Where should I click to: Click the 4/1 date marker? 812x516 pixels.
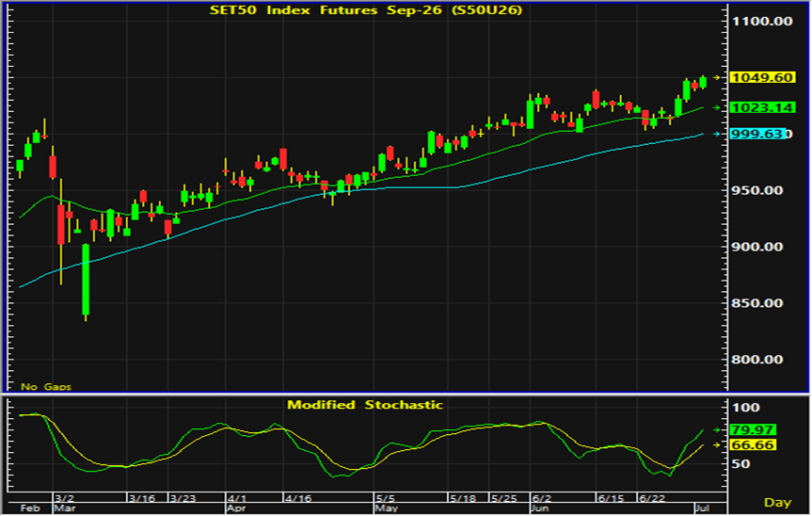tap(237, 498)
